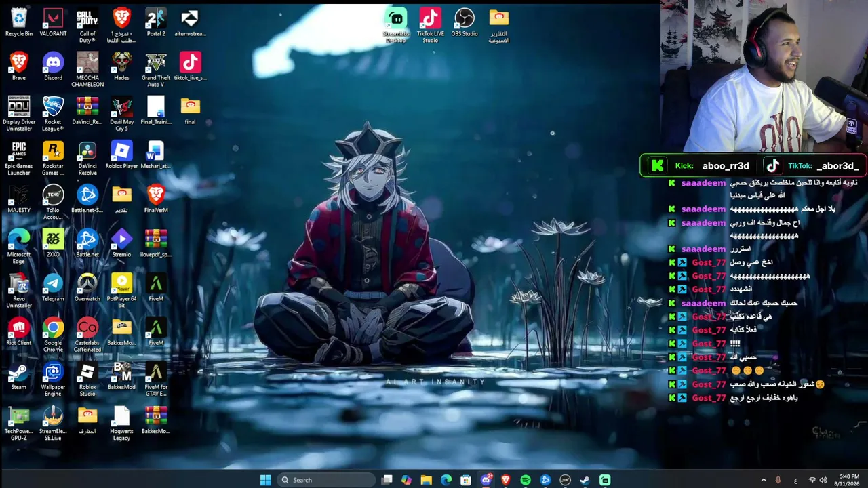The height and width of the screenshot is (488, 868).
Task: Select the المشرف folder on desktop
Action: coord(87,419)
